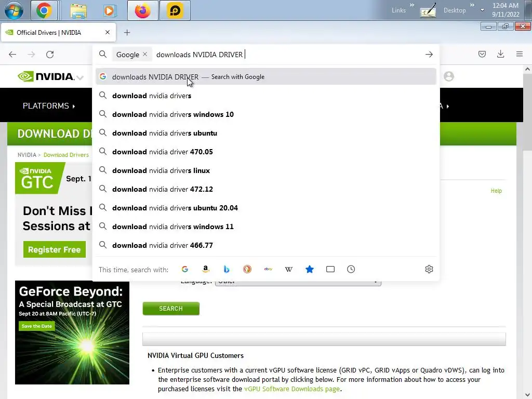532x399 pixels.
Task: Search this time with eBay
Action: pos(268,269)
